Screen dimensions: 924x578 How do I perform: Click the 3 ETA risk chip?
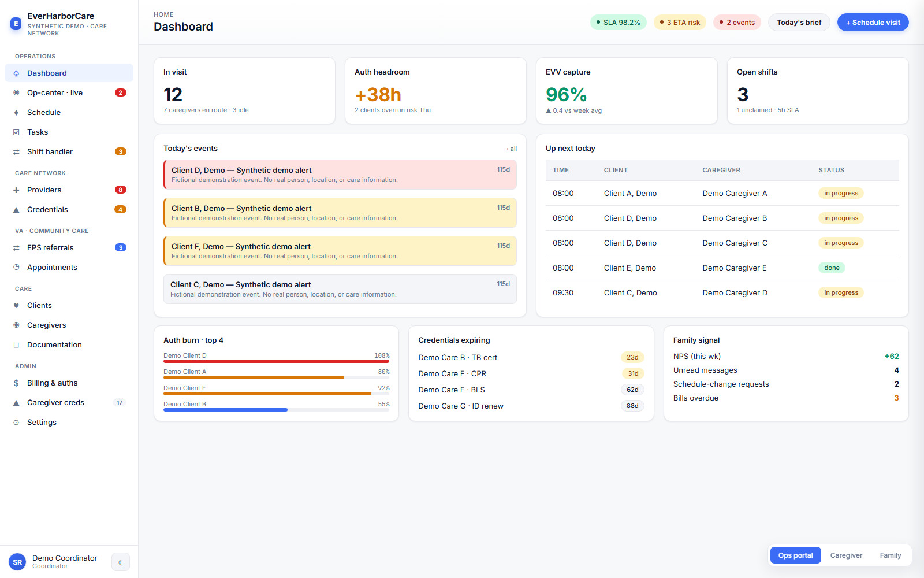(x=680, y=23)
